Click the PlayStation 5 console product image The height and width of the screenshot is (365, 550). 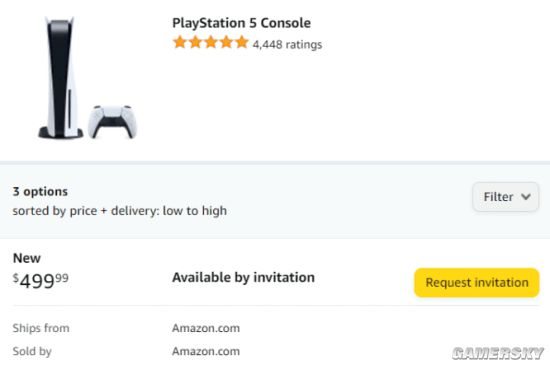tap(60, 77)
